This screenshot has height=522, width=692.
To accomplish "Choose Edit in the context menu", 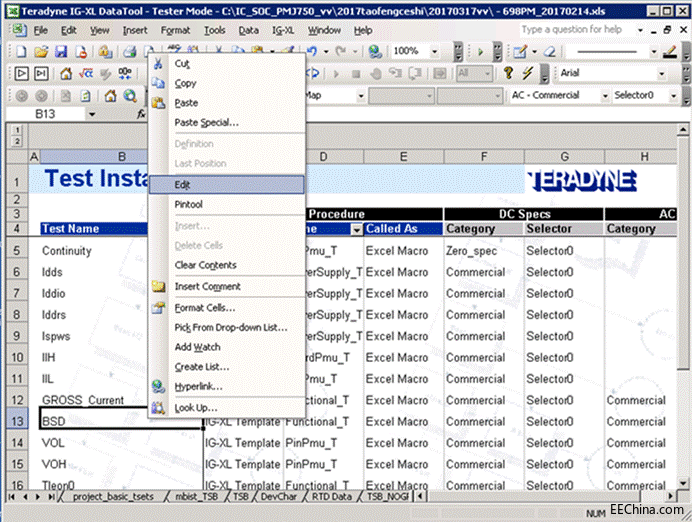I will (x=226, y=185).
